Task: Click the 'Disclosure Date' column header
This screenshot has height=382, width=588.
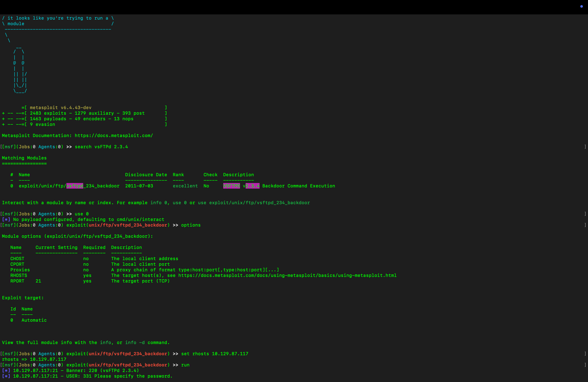Action: (146, 175)
